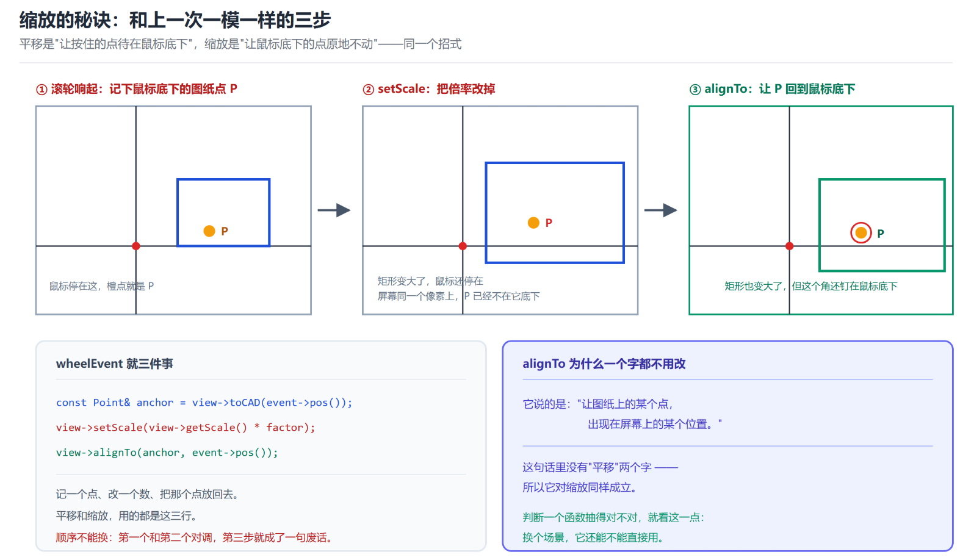Select the green line "判断一个函数抽得对不对，就看这一点："
Viewport: 974px width, 560px height.
(614, 517)
